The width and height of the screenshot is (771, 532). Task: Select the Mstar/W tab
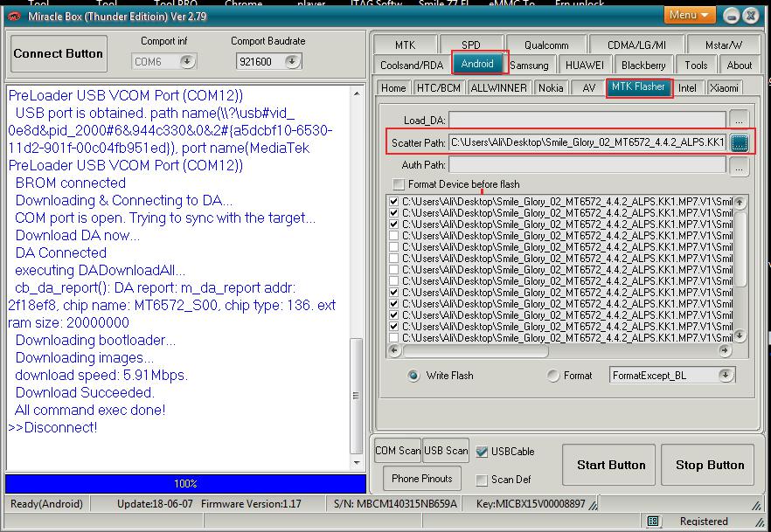pyautogui.click(x=724, y=45)
